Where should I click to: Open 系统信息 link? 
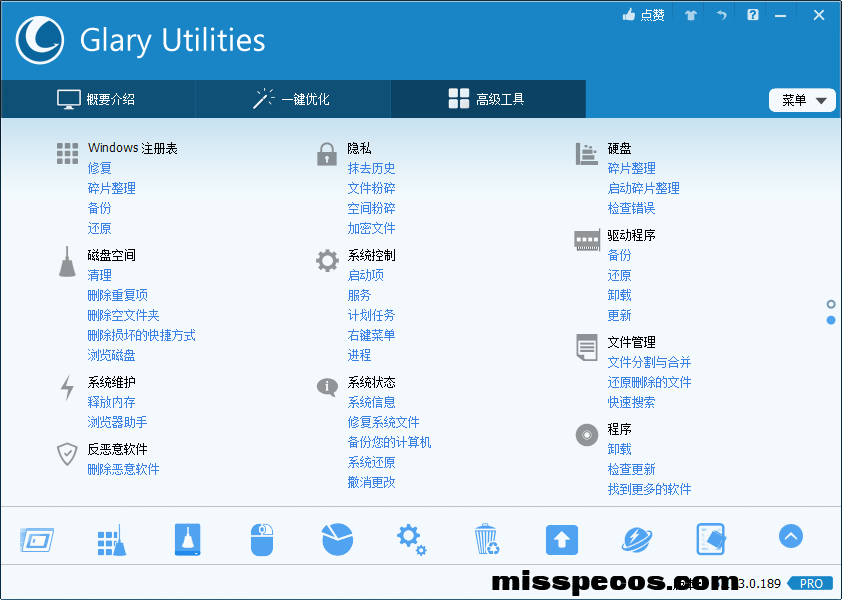(372, 402)
